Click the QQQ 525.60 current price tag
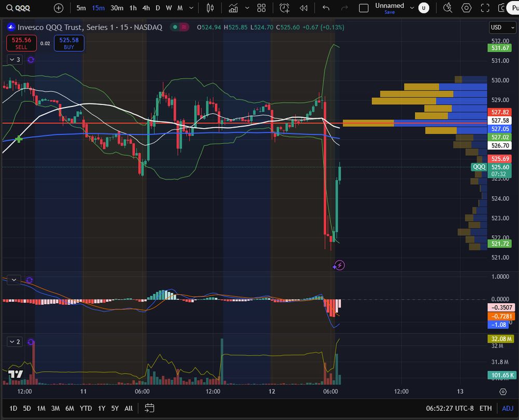The image size is (519, 420). pyautogui.click(x=491, y=170)
